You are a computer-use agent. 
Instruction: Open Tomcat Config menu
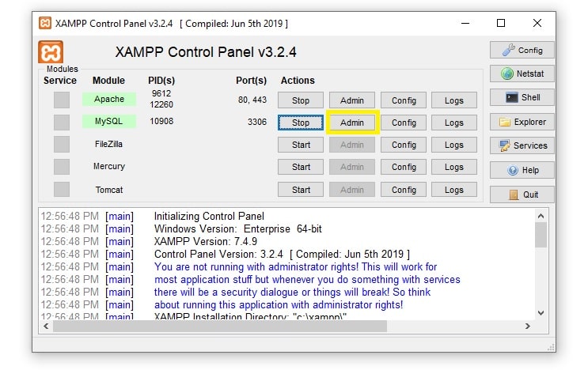404,190
